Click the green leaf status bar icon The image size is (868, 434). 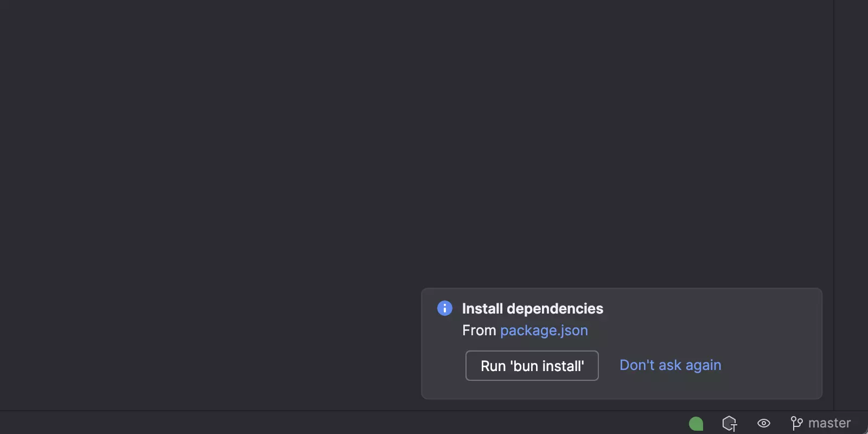pyautogui.click(x=696, y=423)
